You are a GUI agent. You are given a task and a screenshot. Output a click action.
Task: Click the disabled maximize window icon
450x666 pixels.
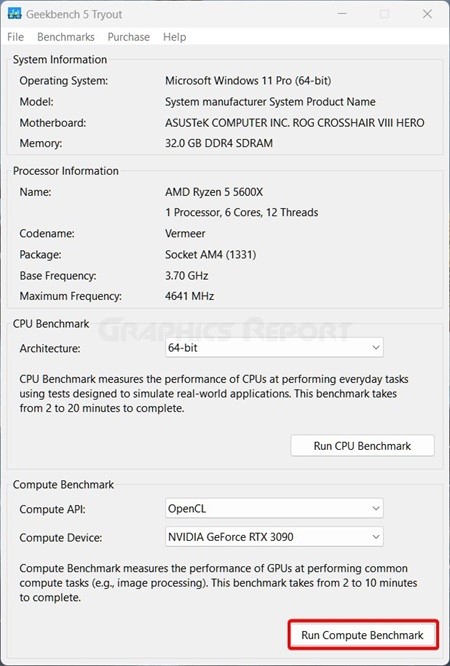[385, 14]
